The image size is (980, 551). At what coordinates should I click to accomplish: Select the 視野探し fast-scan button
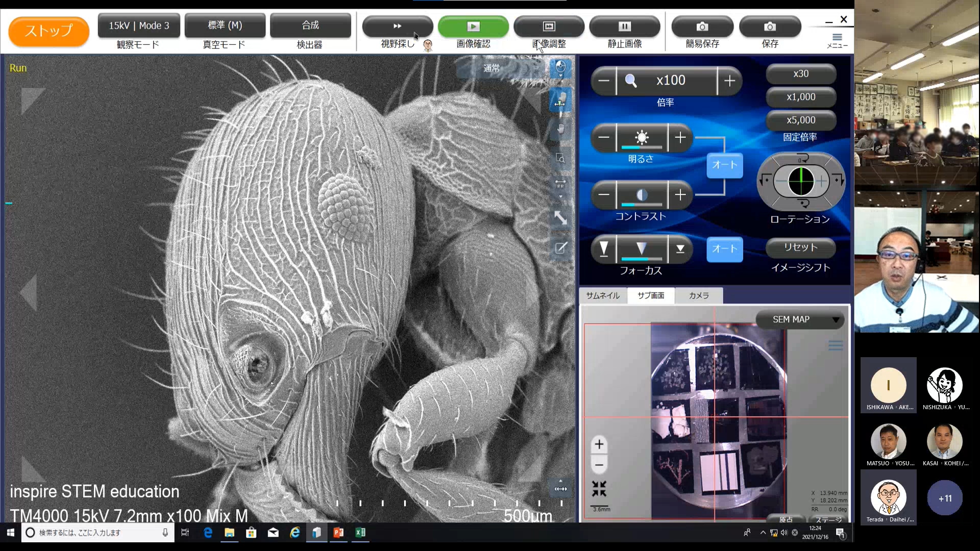click(398, 26)
